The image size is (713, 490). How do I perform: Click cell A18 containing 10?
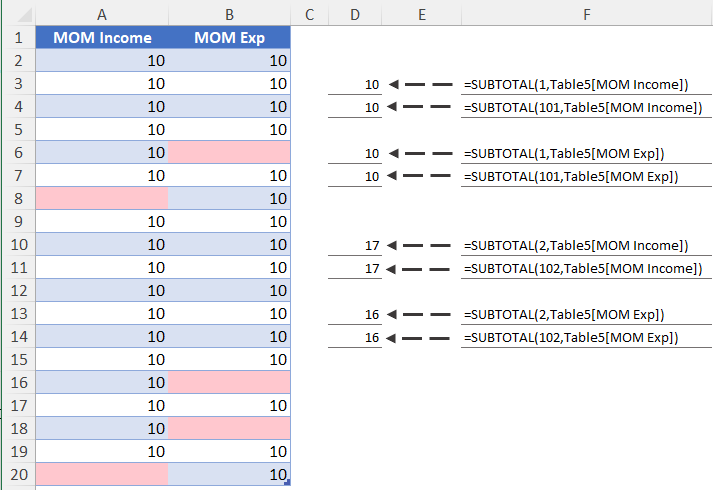(102, 428)
